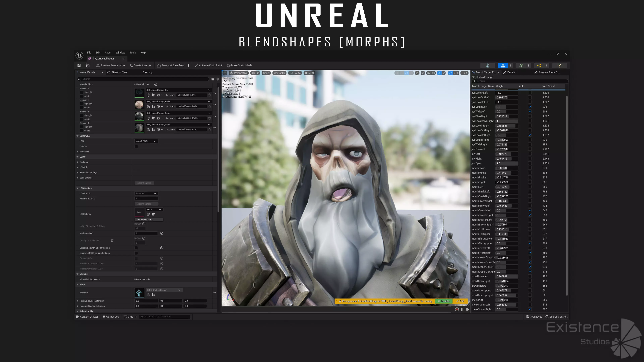The height and width of the screenshot is (362, 644).
Task: Click Activate Cloth Paint button
Action: [x=208, y=66]
